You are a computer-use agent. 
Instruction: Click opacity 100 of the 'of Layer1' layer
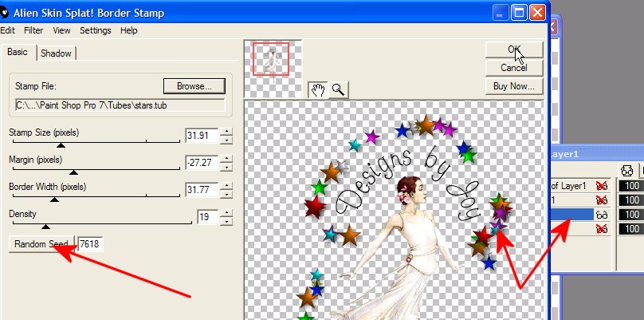[x=631, y=186]
